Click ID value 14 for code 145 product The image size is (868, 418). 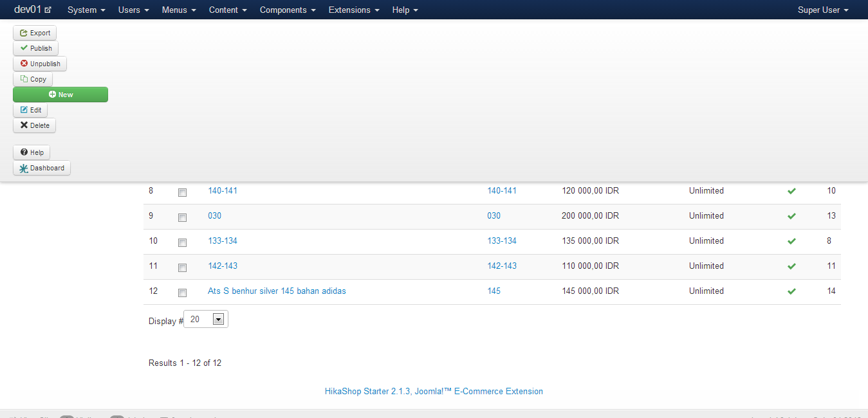click(831, 291)
